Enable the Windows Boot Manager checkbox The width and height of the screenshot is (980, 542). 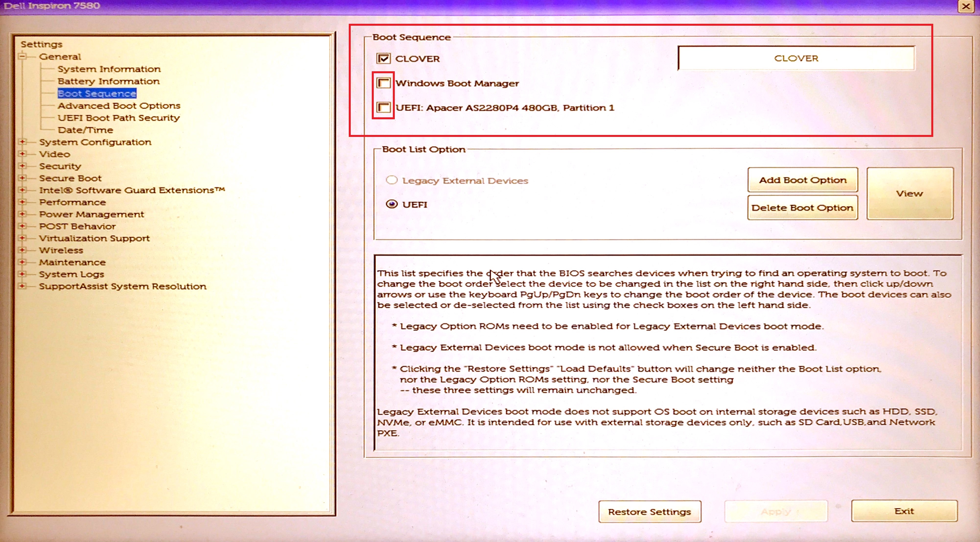383,83
